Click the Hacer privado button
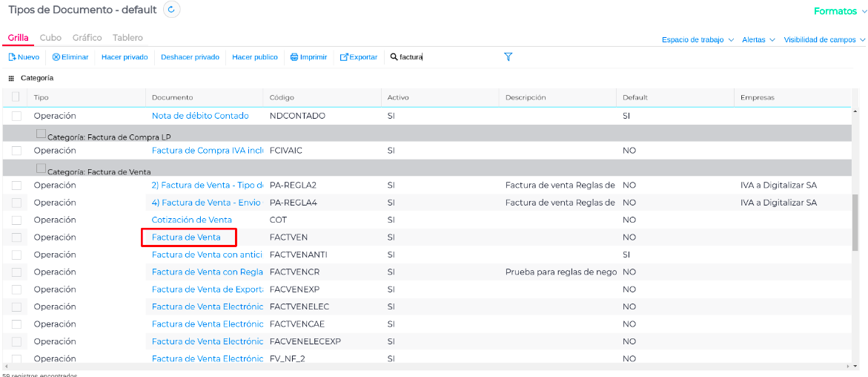Screen dimensions: 868x377 pos(125,57)
